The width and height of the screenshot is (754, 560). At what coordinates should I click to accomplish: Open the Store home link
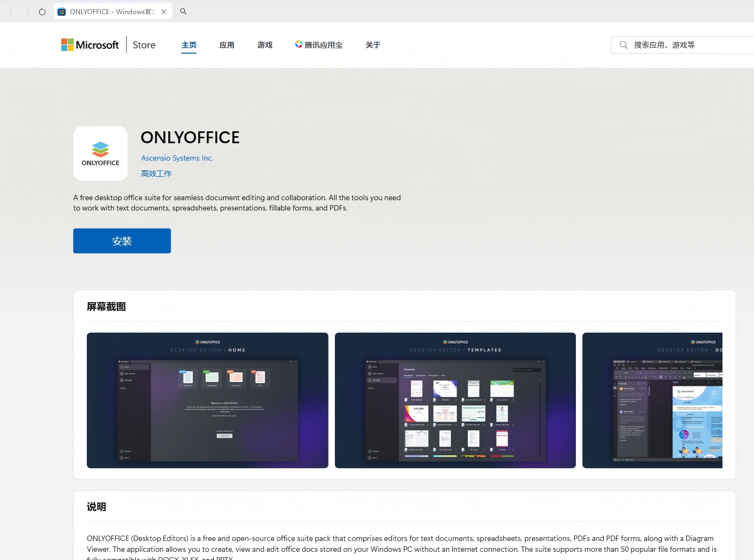pos(144,45)
